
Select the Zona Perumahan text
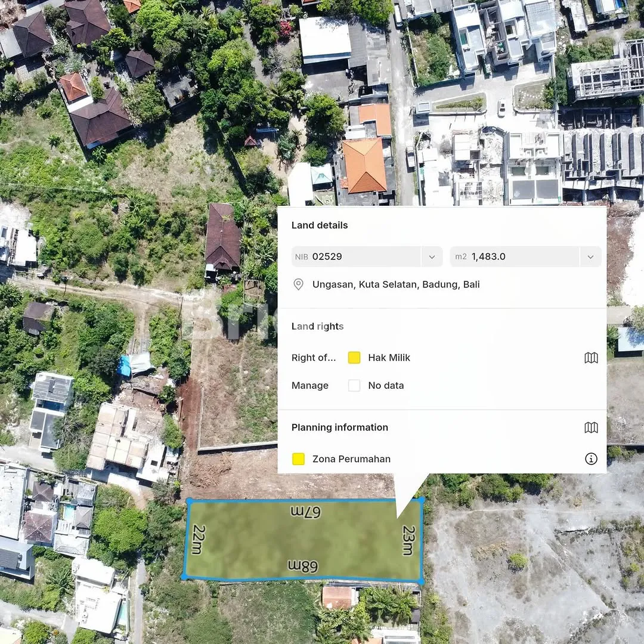tap(351, 459)
